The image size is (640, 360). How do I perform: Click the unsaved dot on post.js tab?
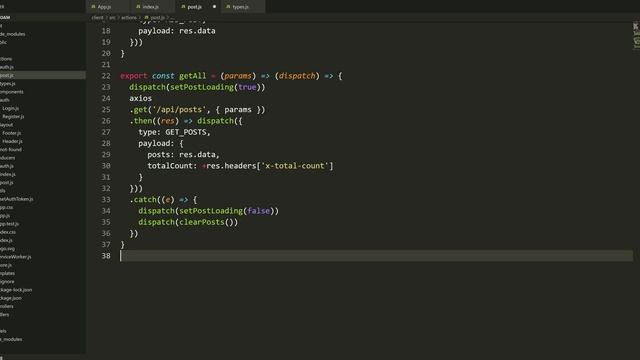tap(214, 7)
